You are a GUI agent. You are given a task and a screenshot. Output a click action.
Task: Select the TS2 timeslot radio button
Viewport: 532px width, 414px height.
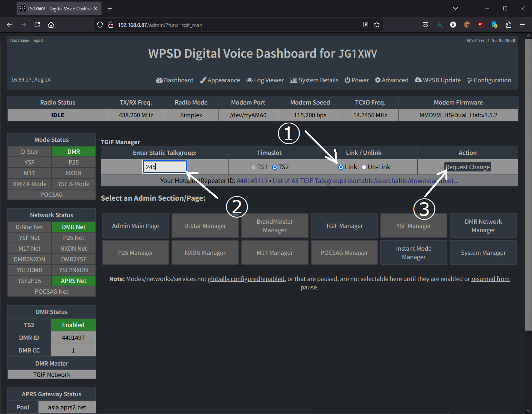pyautogui.click(x=275, y=167)
